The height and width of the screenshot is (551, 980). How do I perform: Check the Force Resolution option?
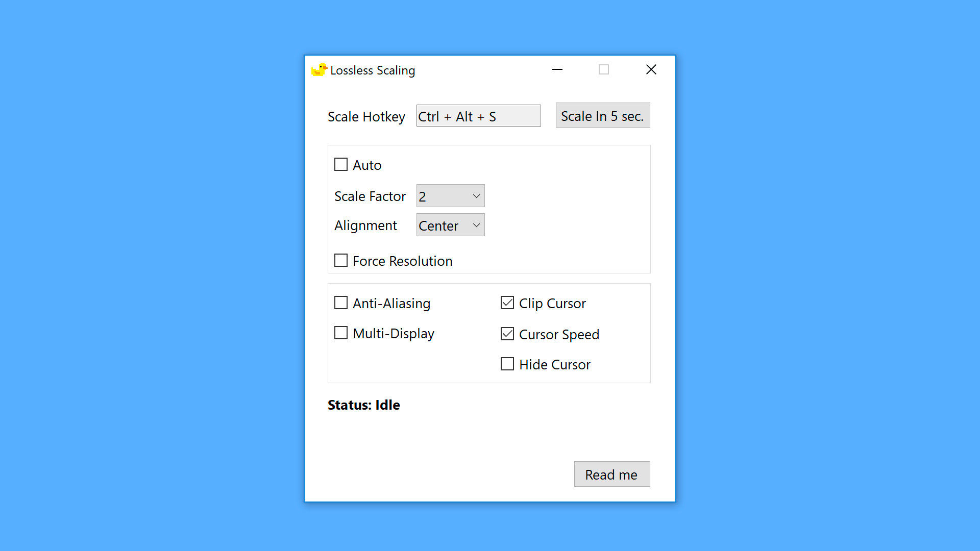pos(341,261)
